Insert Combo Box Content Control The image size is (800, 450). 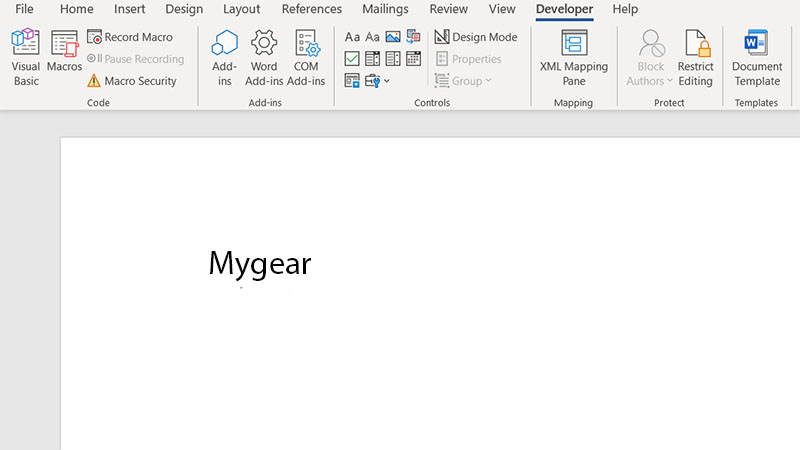pos(373,59)
